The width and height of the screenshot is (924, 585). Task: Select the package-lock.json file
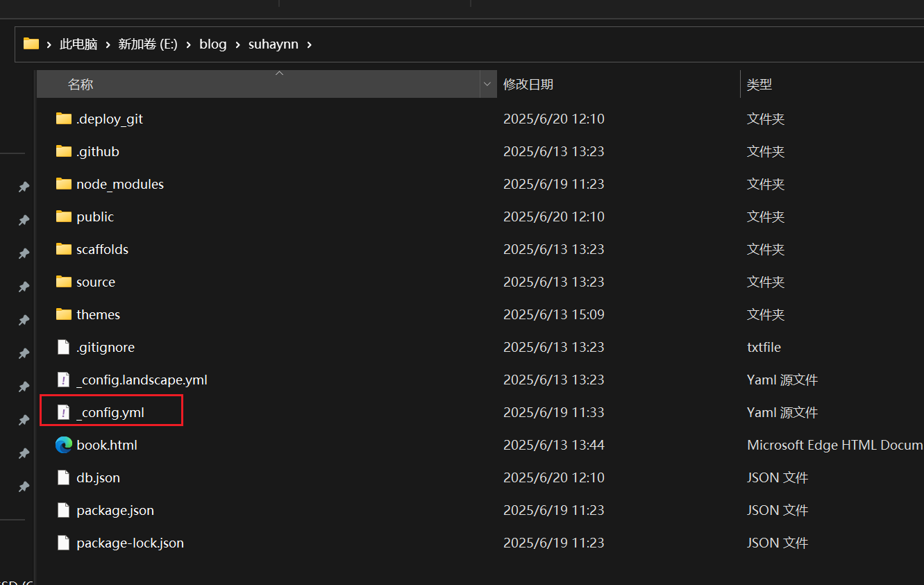pos(130,543)
